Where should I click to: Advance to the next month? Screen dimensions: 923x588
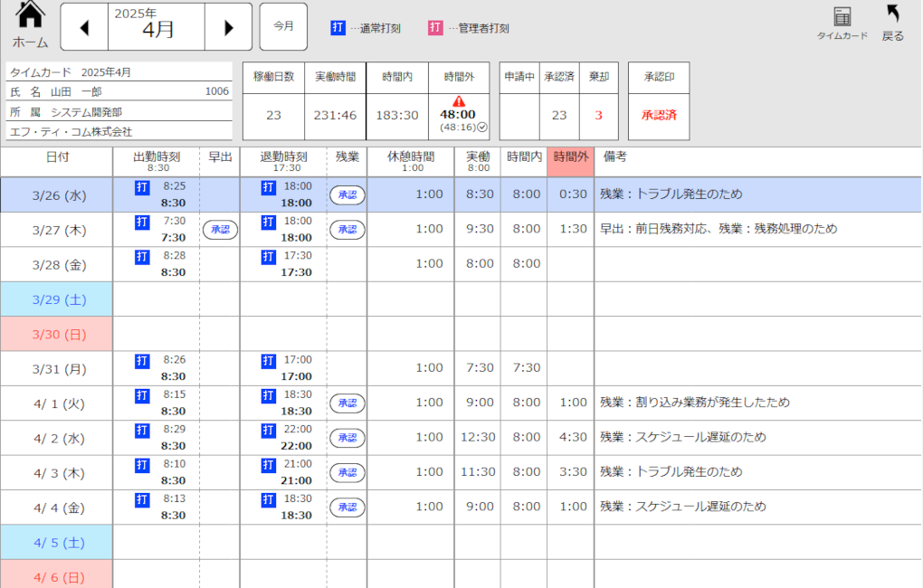[228, 27]
